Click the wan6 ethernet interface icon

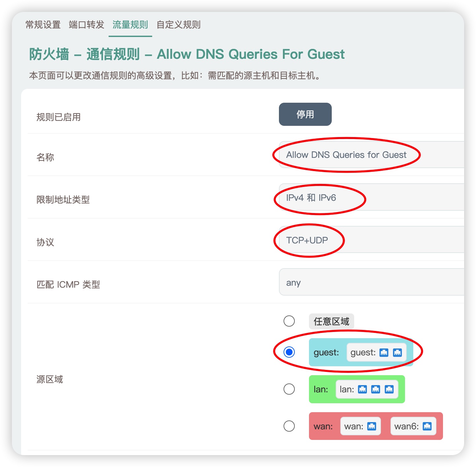pos(427,426)
